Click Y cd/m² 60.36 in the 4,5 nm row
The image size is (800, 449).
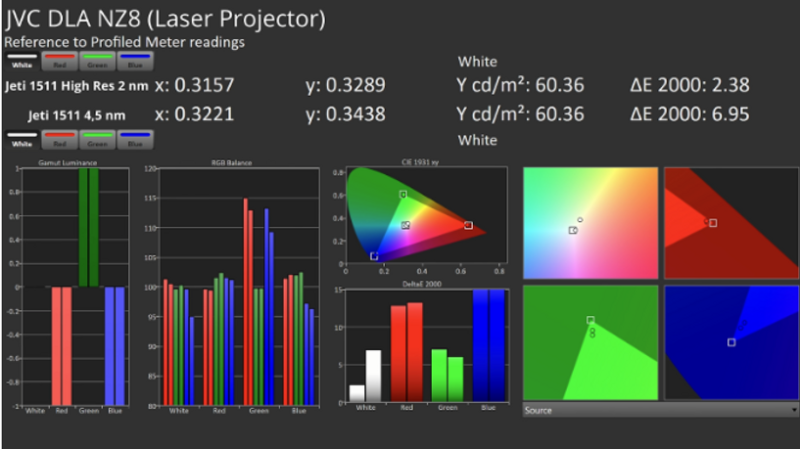pyautogui.click(x=520, y=114)
